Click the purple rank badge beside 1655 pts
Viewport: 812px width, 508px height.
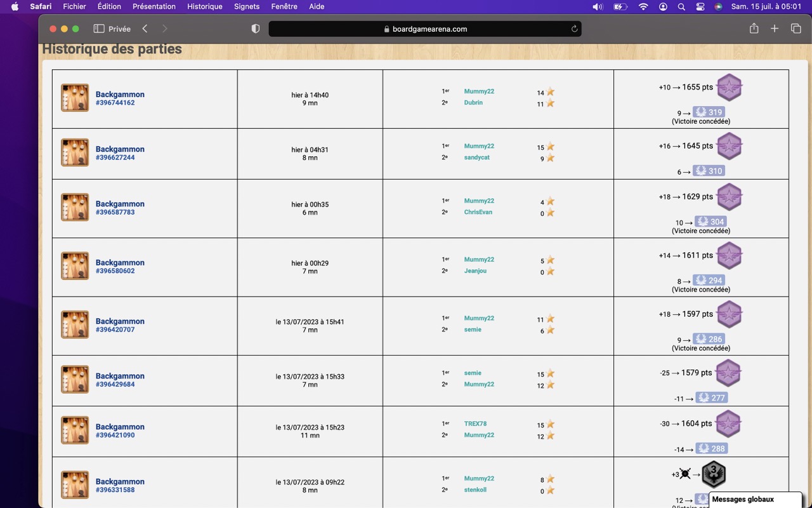tap(730, 88)
